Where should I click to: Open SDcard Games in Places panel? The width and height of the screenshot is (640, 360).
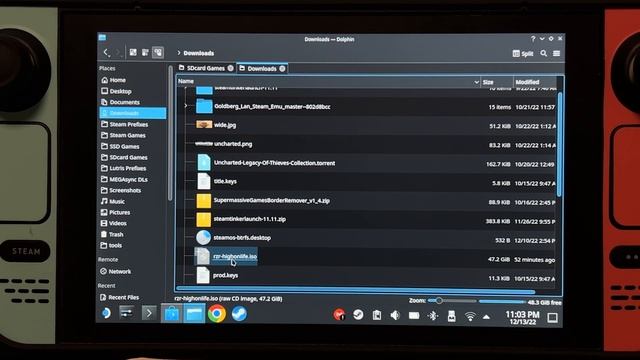[124, 157]
